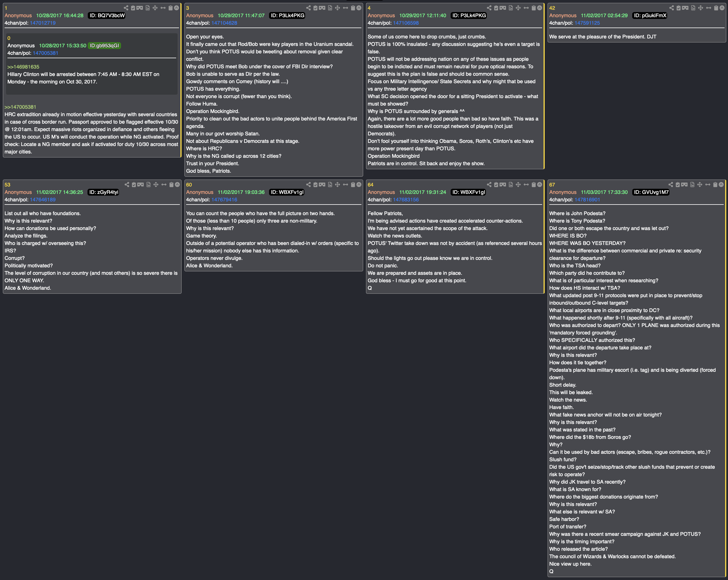
Task: Click the four-arrow move icon on post 3
Action: point(337,8)
